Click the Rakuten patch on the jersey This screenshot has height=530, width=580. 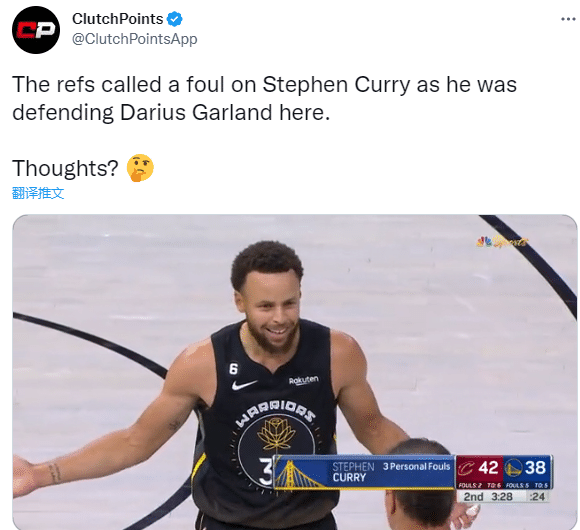[x=304, y=380]
